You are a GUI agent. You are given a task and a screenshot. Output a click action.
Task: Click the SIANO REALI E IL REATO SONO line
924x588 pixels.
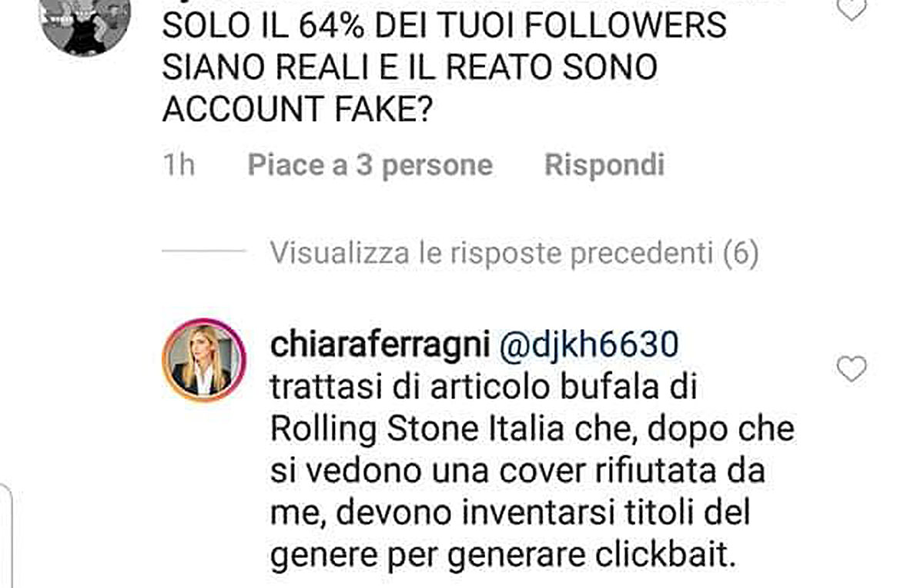(x=410, y=68)
